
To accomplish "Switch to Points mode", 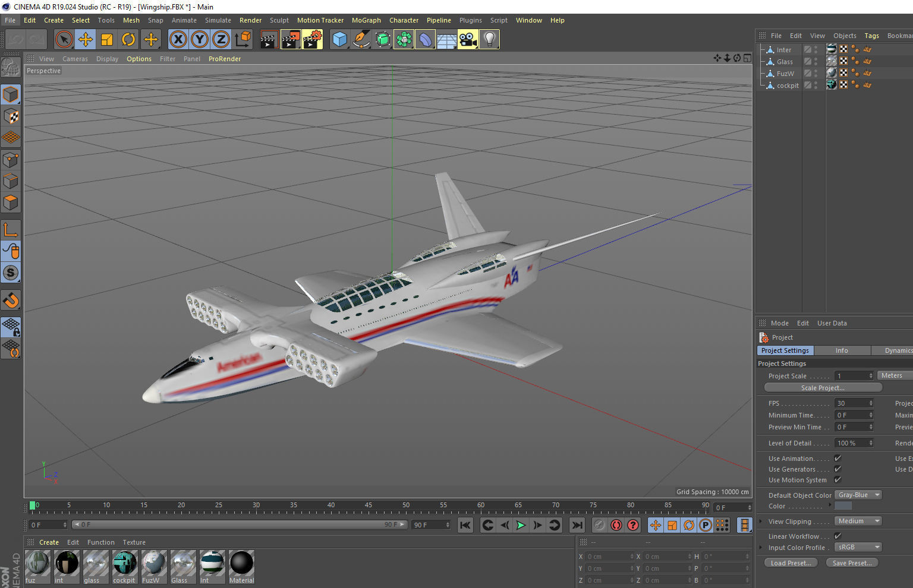I will pos(11,159).
